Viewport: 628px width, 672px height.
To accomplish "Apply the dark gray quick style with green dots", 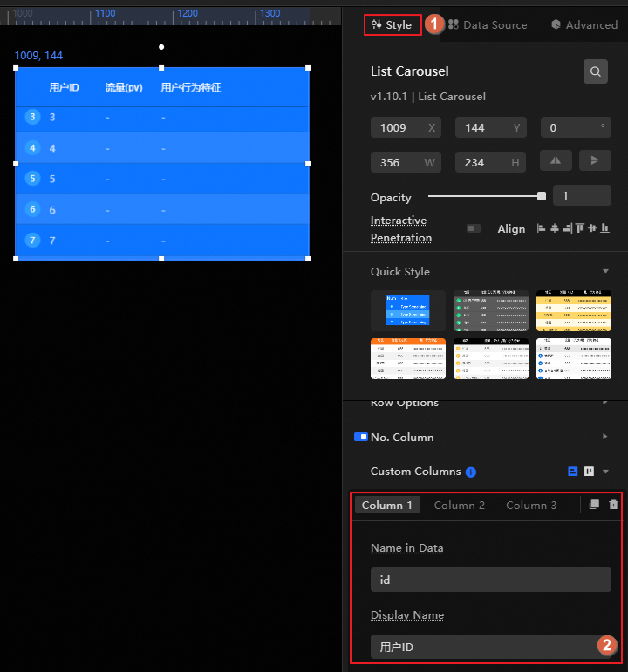I will click(x=491, y=310).
